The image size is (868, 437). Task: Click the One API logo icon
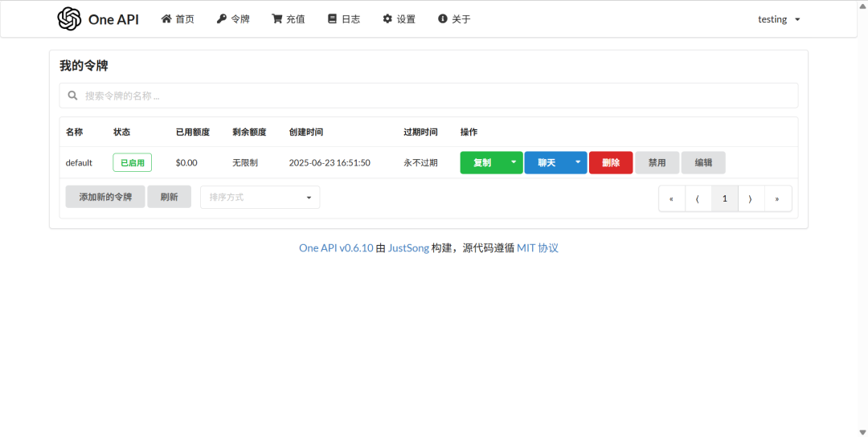click(70, 19)
